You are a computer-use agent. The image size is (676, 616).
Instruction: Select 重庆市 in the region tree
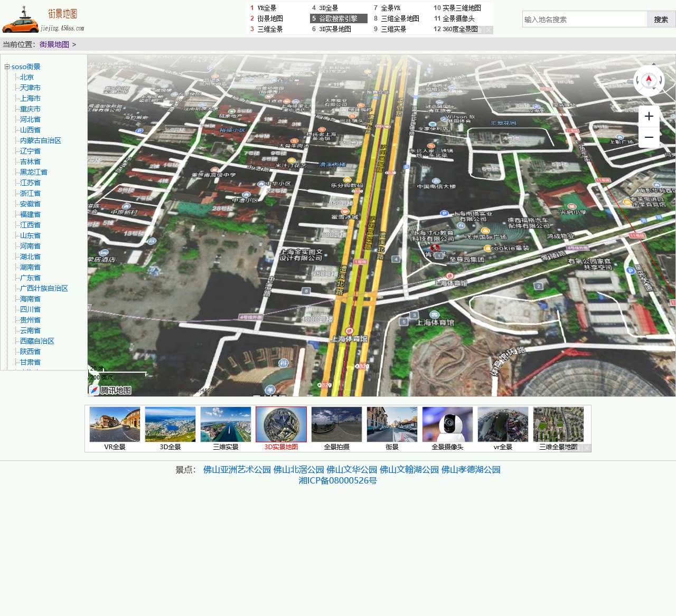(x=30, y=109)
